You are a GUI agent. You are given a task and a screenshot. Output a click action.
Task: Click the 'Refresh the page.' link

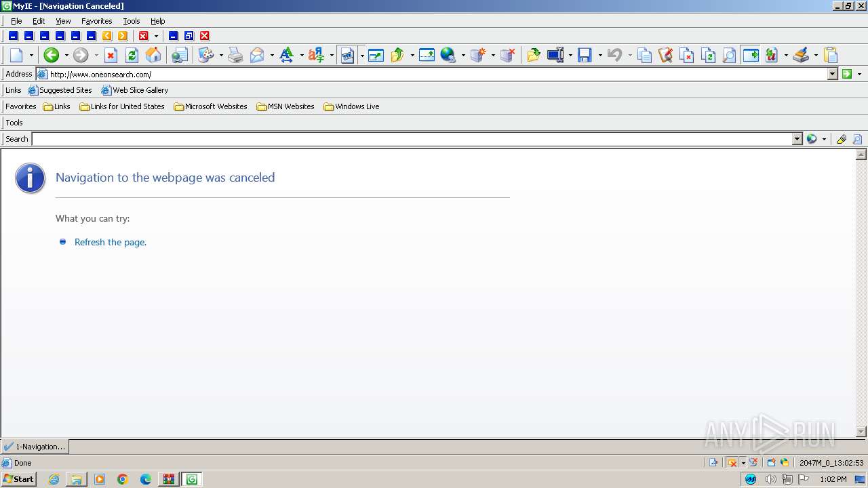(111, 242)
